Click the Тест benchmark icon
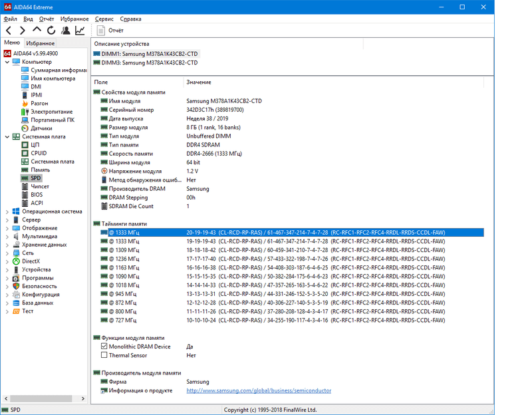532x415 pixels. click(x=16, y=311)
